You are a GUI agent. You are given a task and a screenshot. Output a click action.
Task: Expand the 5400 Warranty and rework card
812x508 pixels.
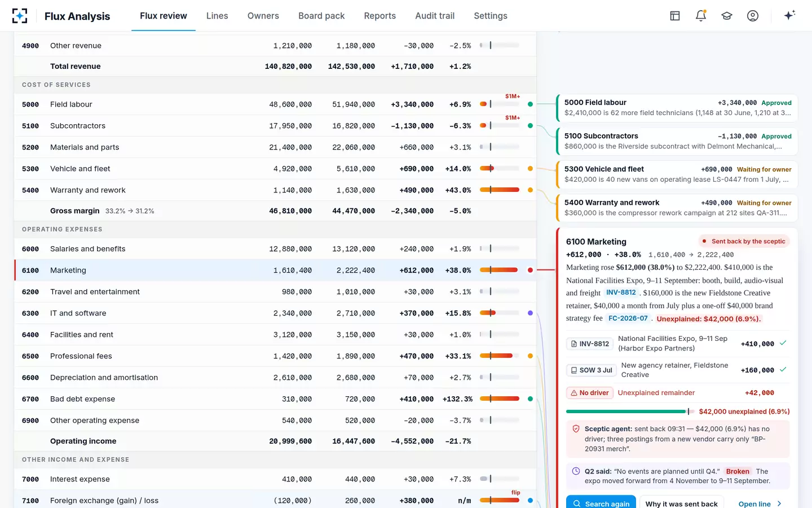click(677, 207)
